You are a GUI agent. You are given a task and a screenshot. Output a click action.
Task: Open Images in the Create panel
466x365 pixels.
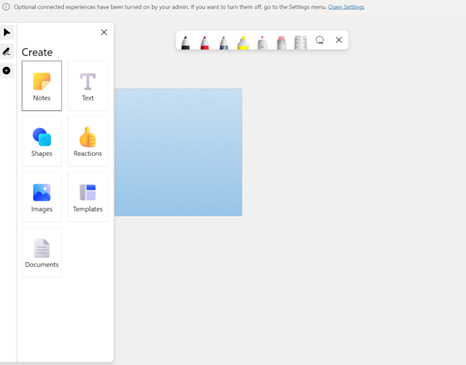point(42,197)
